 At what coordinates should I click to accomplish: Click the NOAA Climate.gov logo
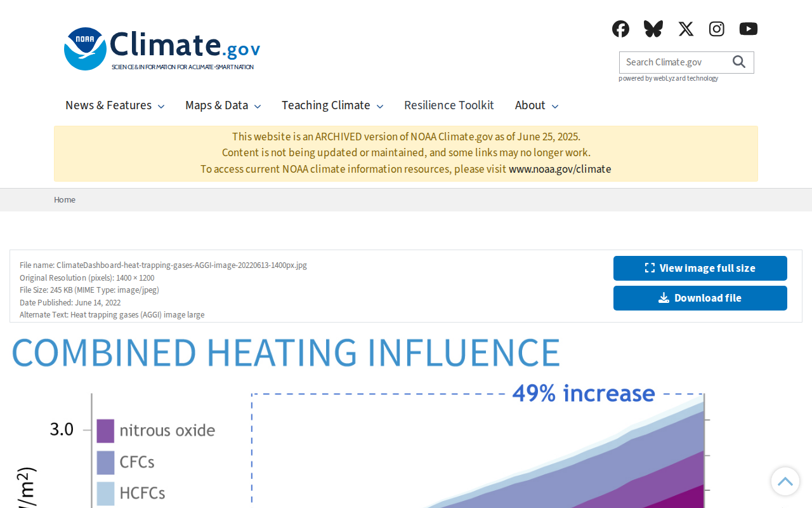pos(162,48)
